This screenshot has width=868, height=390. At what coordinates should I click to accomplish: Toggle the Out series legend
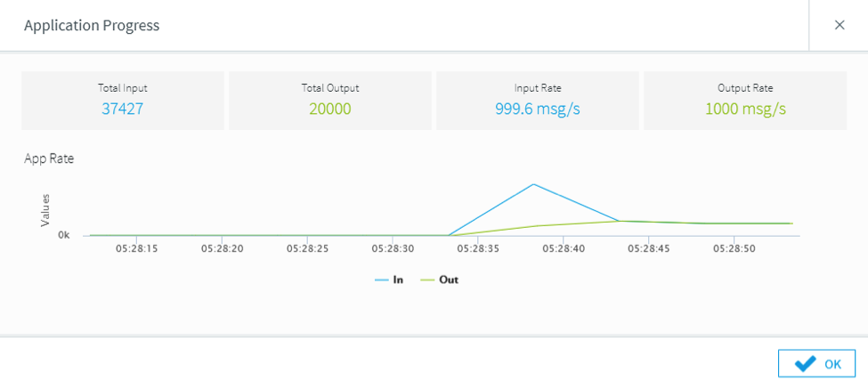448,280
